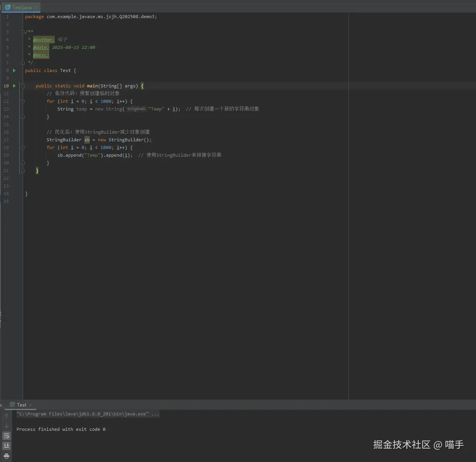Click the 1000 literal on line 18
The image size is (476, 462).
point(106,147)
